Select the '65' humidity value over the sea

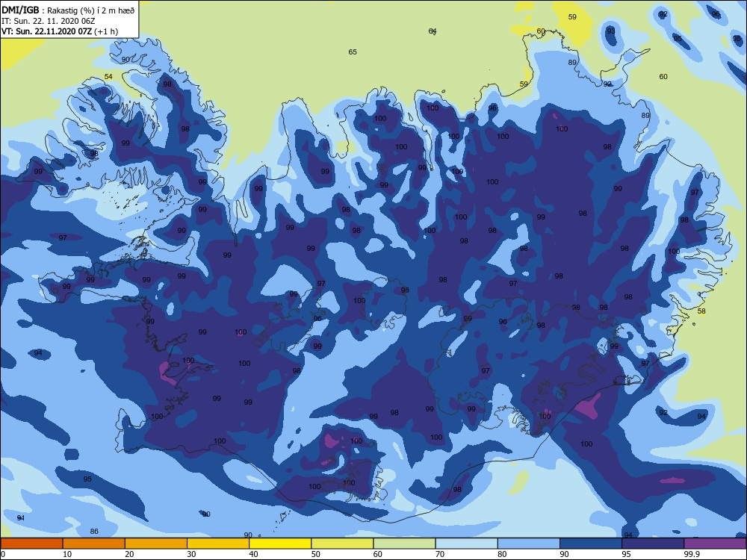353,52
